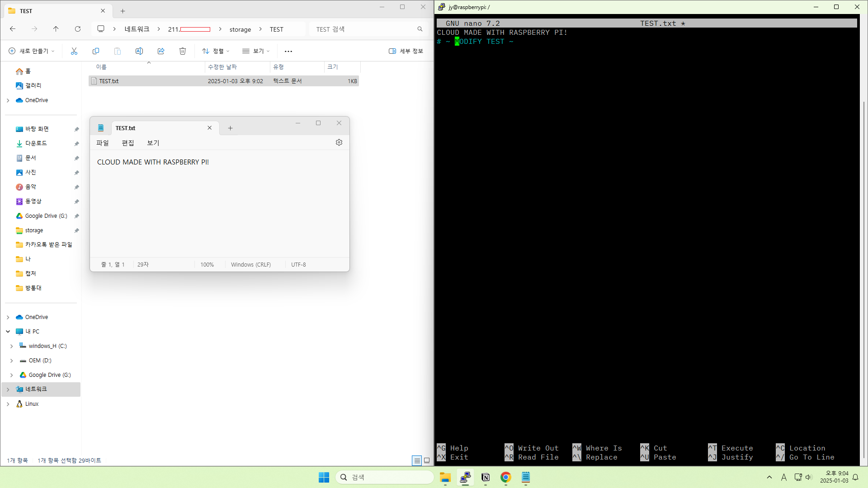The image size is (868, 488).
Task: Switch to large thumbnails view in status bar
Action: click(427, 460)
